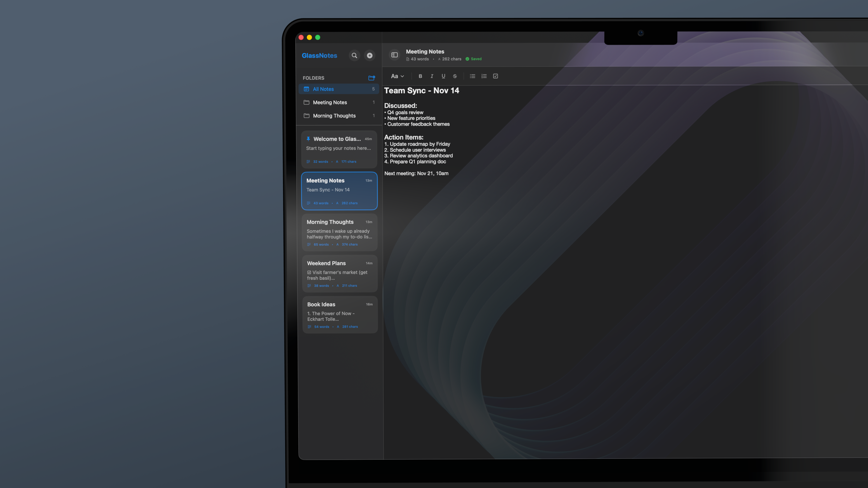Toggle Italic formatting
Screen dimensions: 868x488
432,76
